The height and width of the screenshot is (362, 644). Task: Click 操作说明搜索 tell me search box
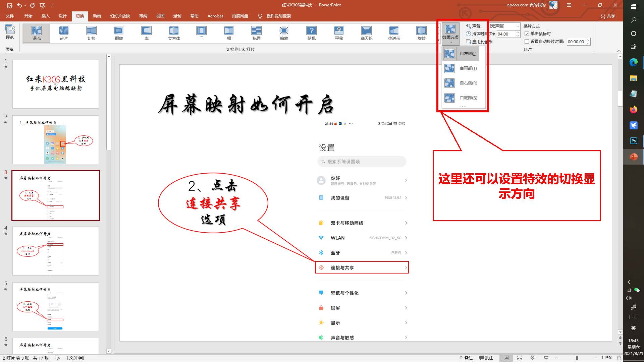275,16
